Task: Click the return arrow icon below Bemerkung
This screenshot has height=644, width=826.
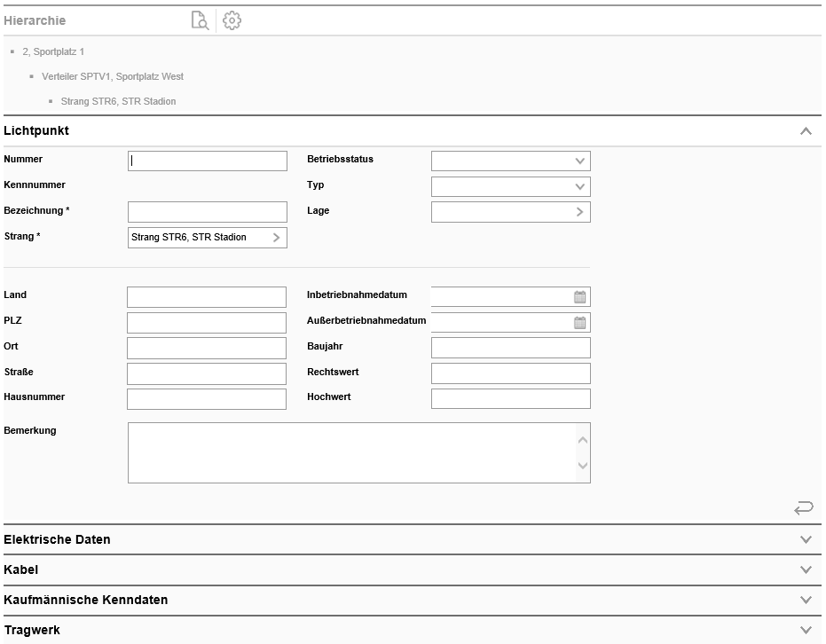Action: pyautogui.click(x=803, y=507)
